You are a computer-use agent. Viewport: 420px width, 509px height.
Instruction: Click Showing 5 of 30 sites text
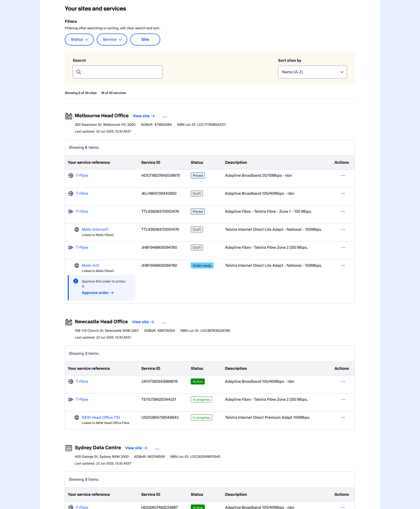point(81,93)
